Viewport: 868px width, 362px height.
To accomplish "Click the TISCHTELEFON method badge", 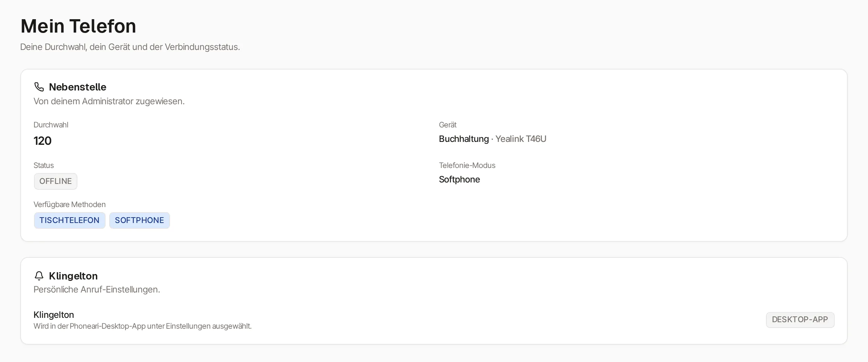I will 69,220.
